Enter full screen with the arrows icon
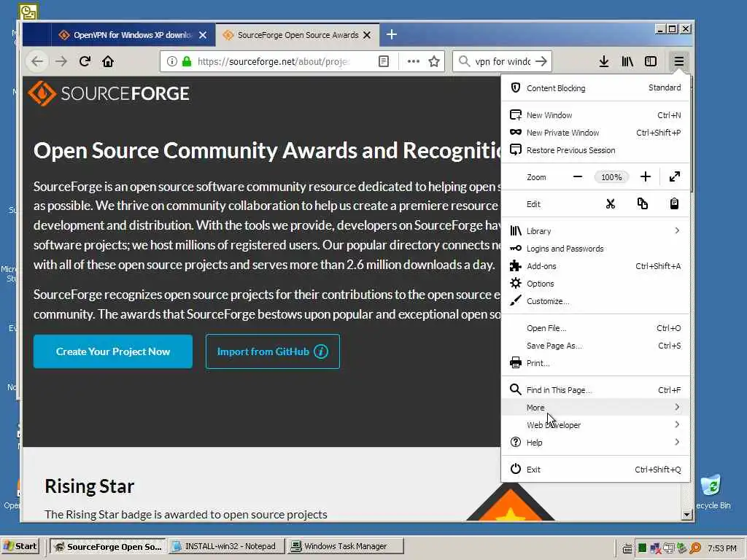The image size is (747, 560). tap(675, 177)
